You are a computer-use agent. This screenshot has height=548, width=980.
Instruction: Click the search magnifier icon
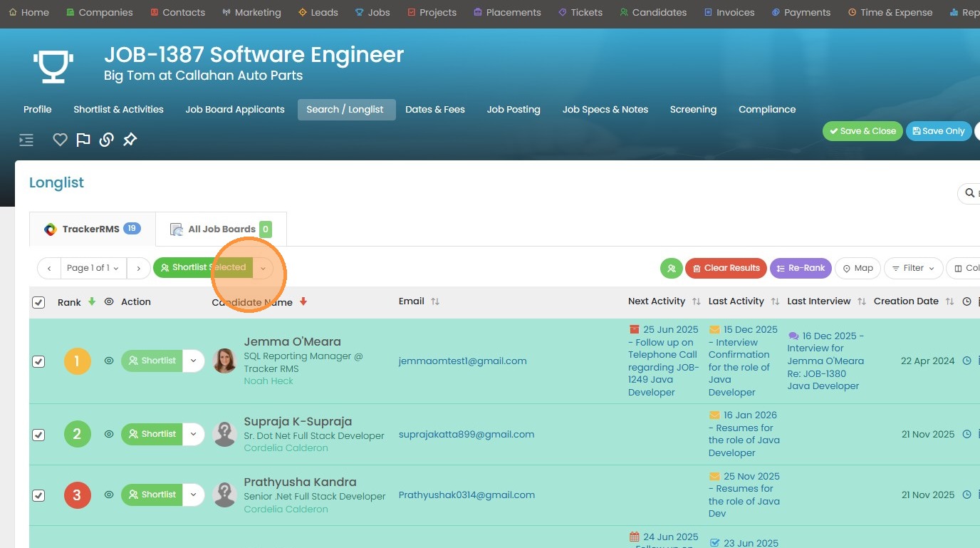click(x=969, y=193)
